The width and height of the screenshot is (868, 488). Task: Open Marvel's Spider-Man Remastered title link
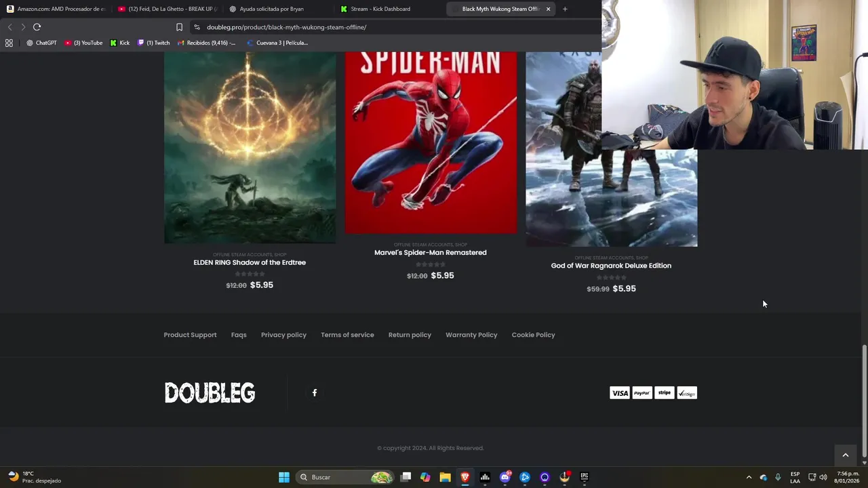coord(431,252)
